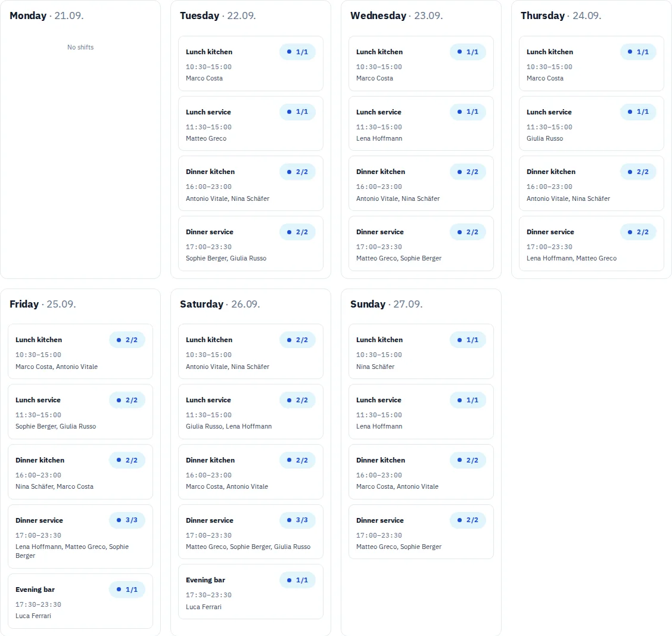Image resolution: width=672 pixels, height=636 pixels.
Task: Select the 2/2 badge on Wednesday Dinner kitchen
Action: click(468, 172)
